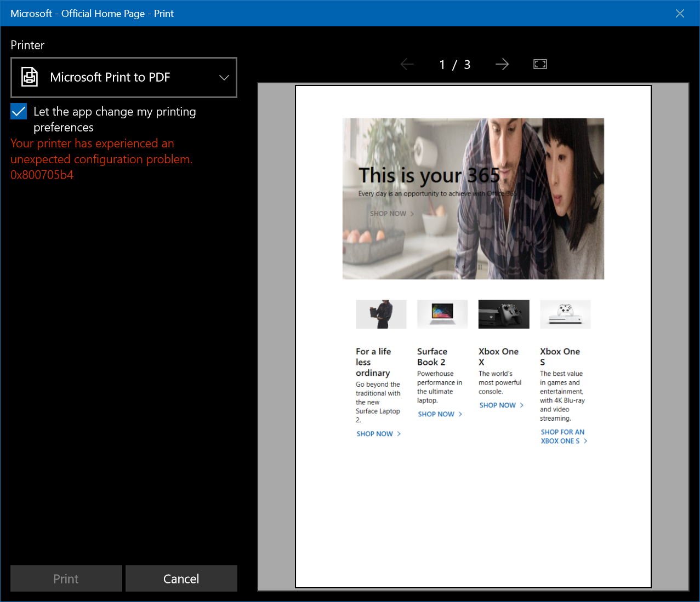Fit the preview to the window
700x602 pixels.
click(540, 64)
